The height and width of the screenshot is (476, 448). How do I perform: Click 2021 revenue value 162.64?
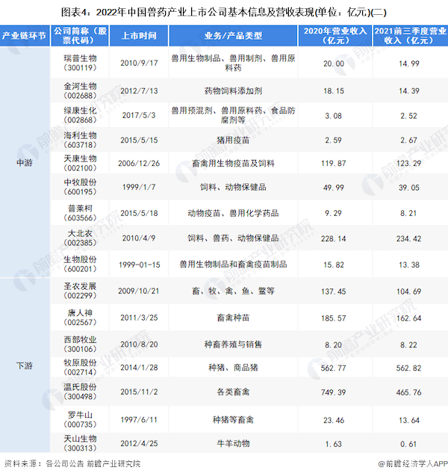(x=408, y=318)
